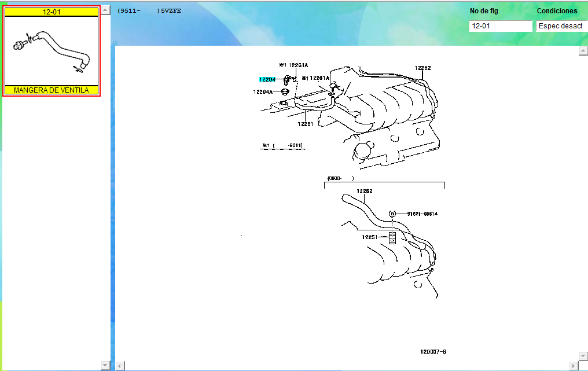Click the 12251 label in lower diagram
588x371 pixels.
point(370,237)
